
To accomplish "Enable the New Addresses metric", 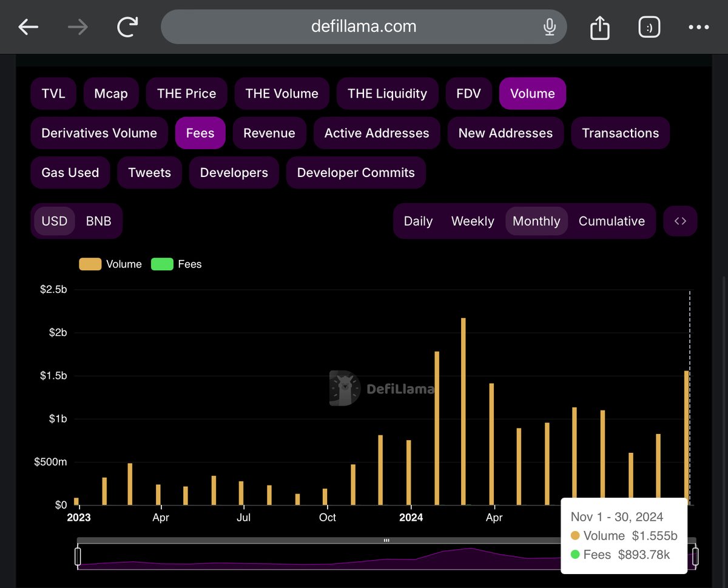I will [506, 133].
